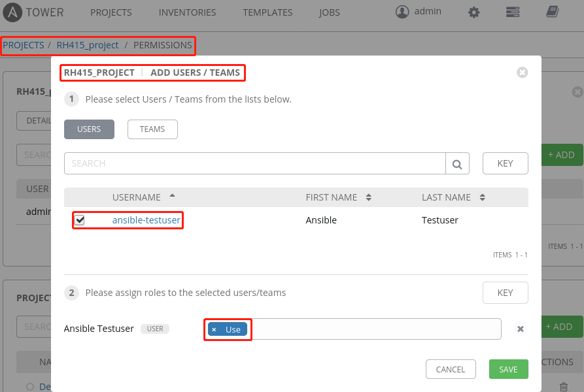Open the activity stream icon in header
This screenshot has width=584, height=392.
coord(513,12)
